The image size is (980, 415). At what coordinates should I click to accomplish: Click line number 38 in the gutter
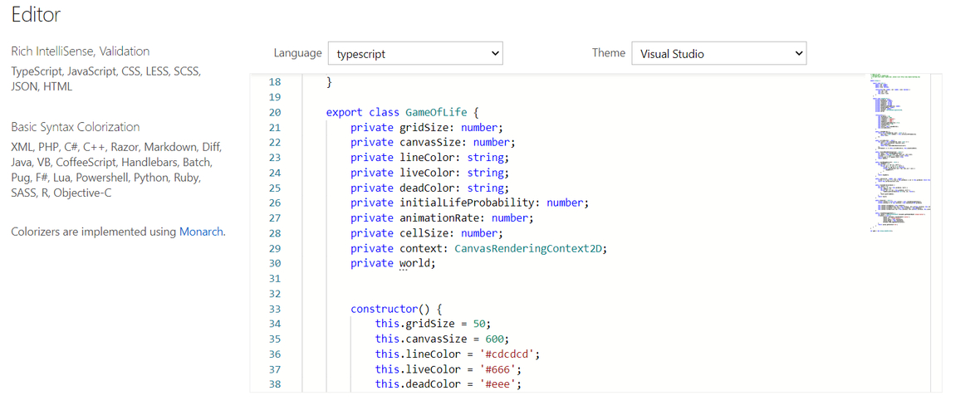(x=275, y=383)
